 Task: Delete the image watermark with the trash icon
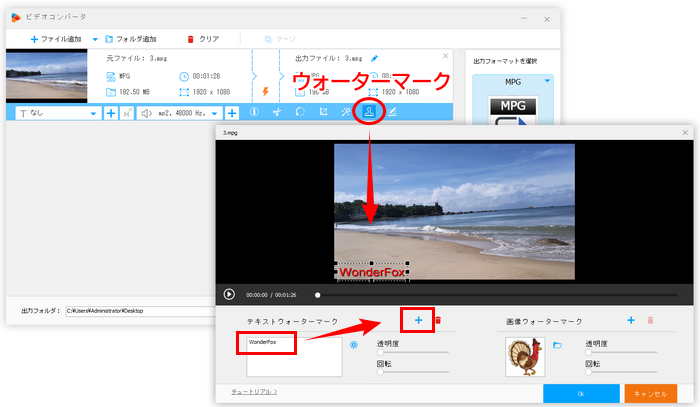click(x=650, y=320)
